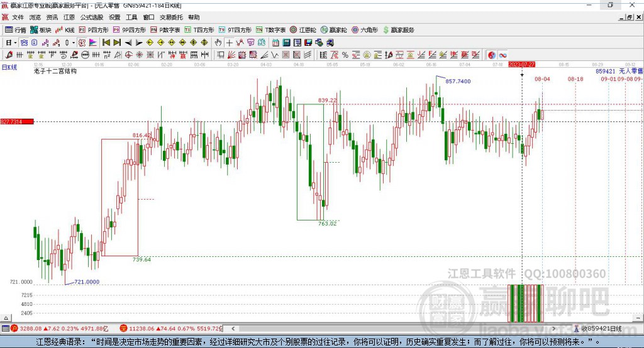Click the 08-18 forecast date label
This screenshot has height=348, width=644.
pyautogui.click(x=575, y=79)
